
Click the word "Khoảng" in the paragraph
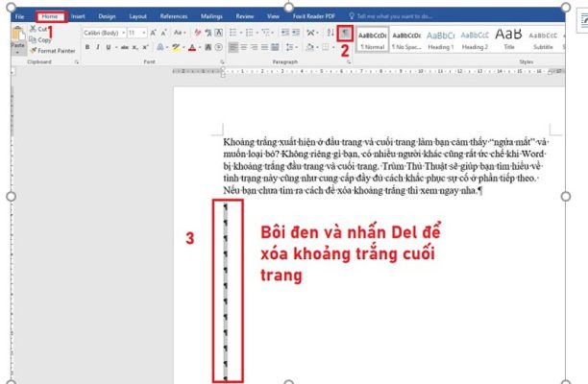click(x=239, y=142)
